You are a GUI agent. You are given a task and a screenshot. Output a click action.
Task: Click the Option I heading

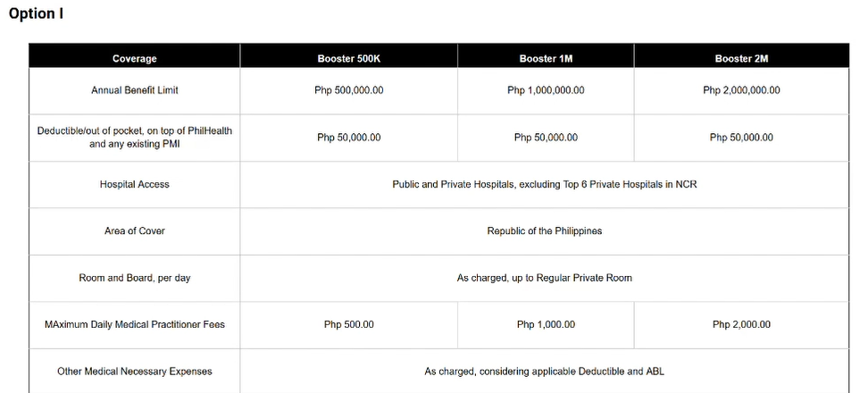pos(36,13)
